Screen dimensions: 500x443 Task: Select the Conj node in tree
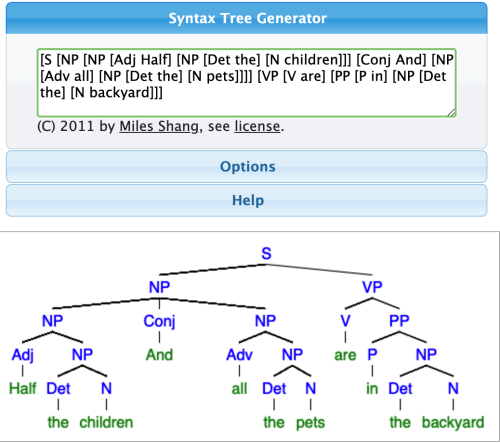click(159, 321)
